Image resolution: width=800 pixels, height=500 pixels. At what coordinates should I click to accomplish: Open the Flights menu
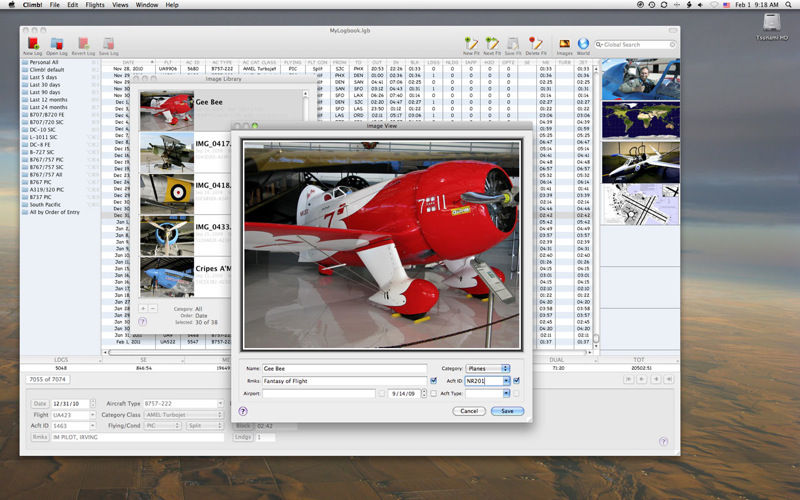coord(95,5)
